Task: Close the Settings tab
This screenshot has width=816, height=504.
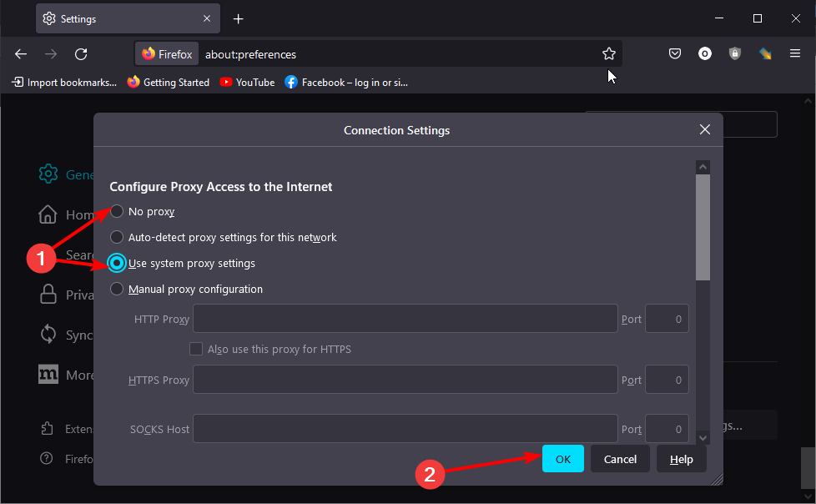Action: (x=207, y=18)
